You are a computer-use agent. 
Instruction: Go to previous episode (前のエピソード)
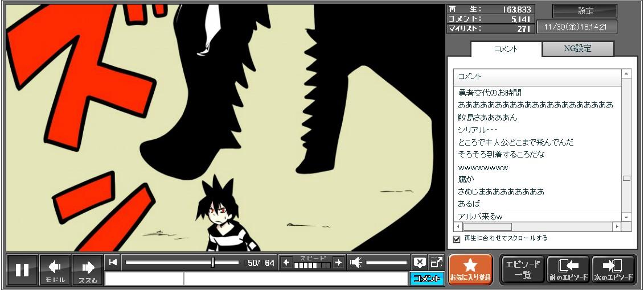click(x=568, y=269)
